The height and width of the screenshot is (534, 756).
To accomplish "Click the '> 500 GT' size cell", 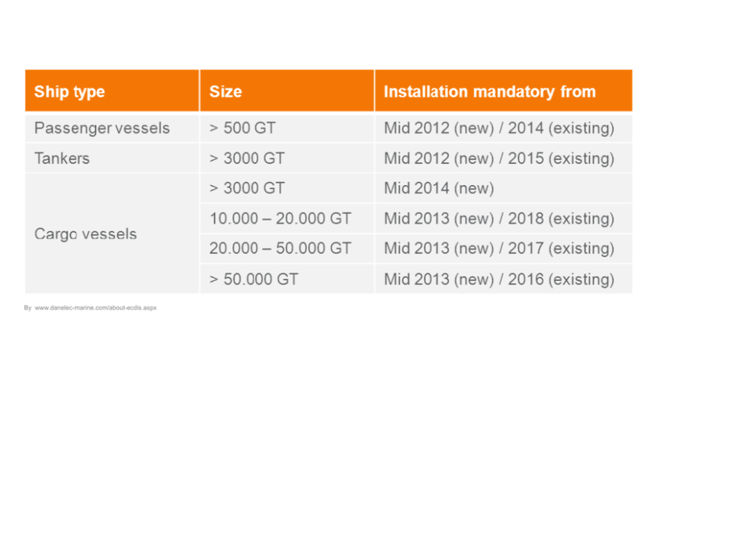I will point(242,128).
